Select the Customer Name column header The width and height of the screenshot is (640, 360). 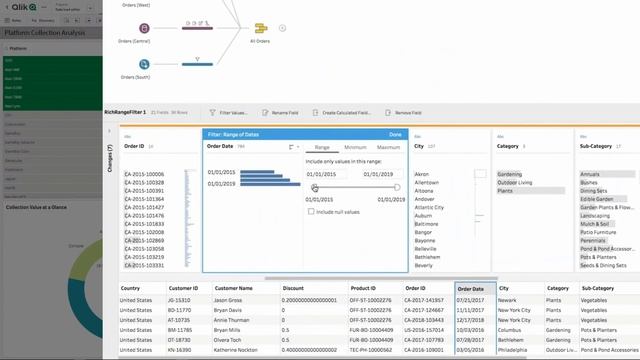tap(247, 288)
